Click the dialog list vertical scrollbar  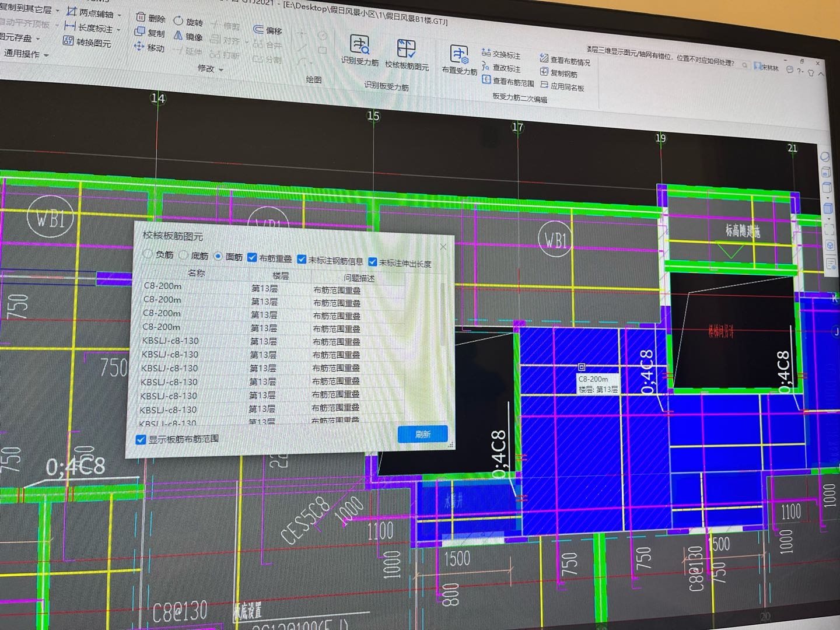tap(443, 315)
